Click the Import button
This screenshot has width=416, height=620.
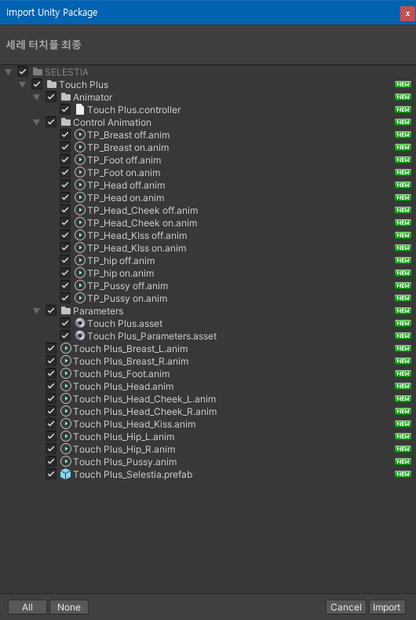387,607
